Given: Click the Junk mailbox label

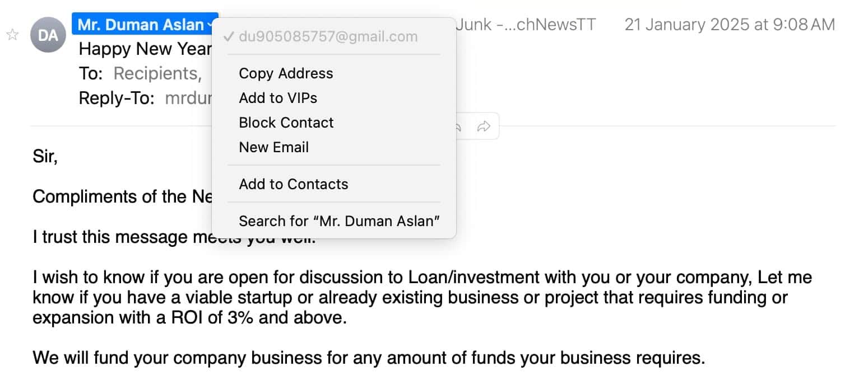Looking at the screenshot, I should pyautogui.click(x=526, y=25).
